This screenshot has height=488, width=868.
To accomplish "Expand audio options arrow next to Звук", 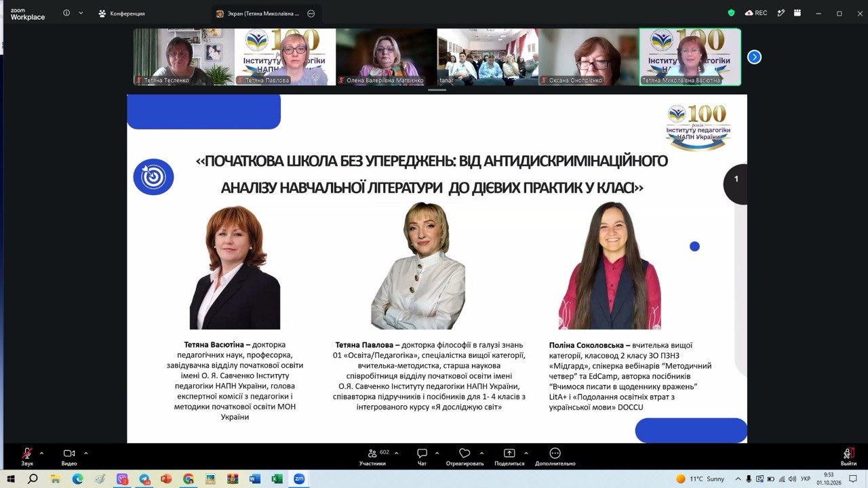I will (x=41, y=453).
